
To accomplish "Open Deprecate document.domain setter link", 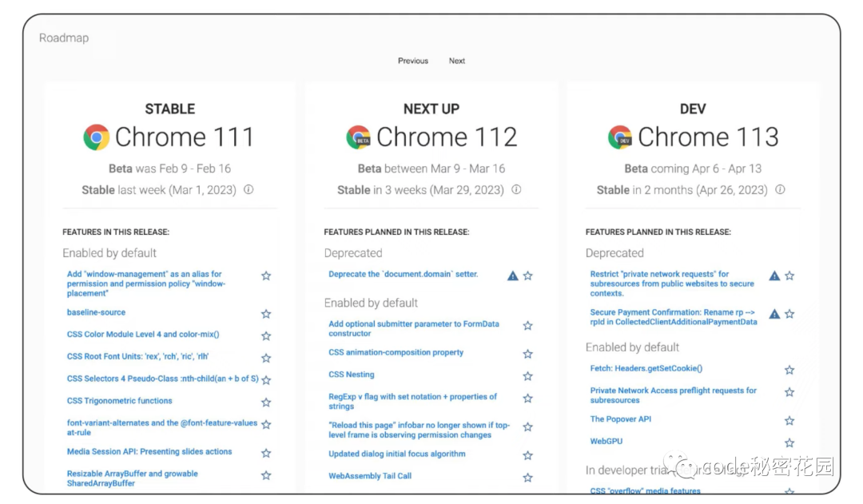I will pos(404,274).
